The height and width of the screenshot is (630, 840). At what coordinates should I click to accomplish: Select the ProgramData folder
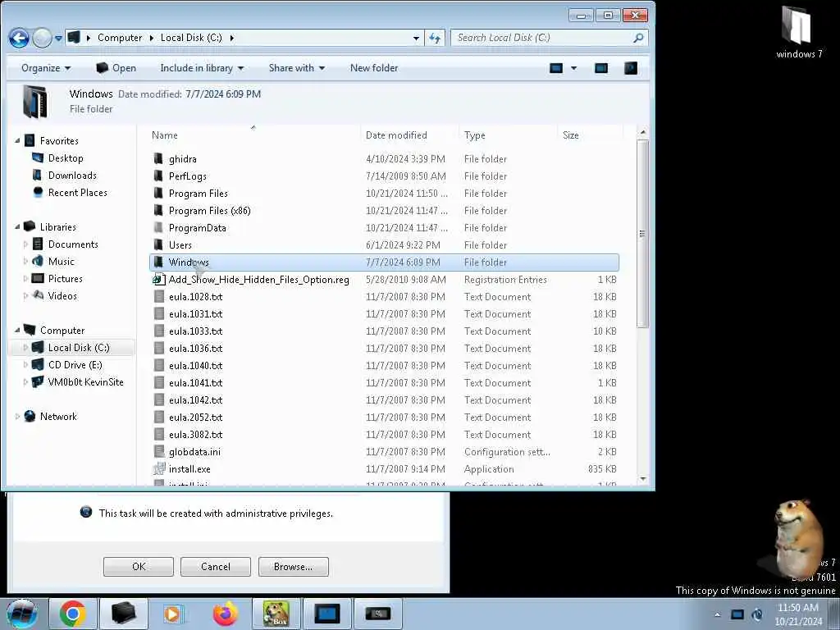384,228
